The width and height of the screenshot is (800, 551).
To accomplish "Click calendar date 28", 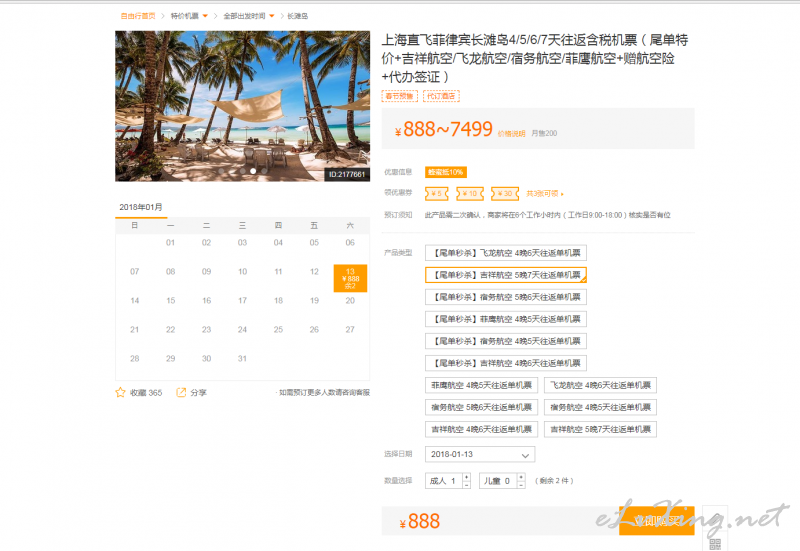I will (x=135, y=359).
